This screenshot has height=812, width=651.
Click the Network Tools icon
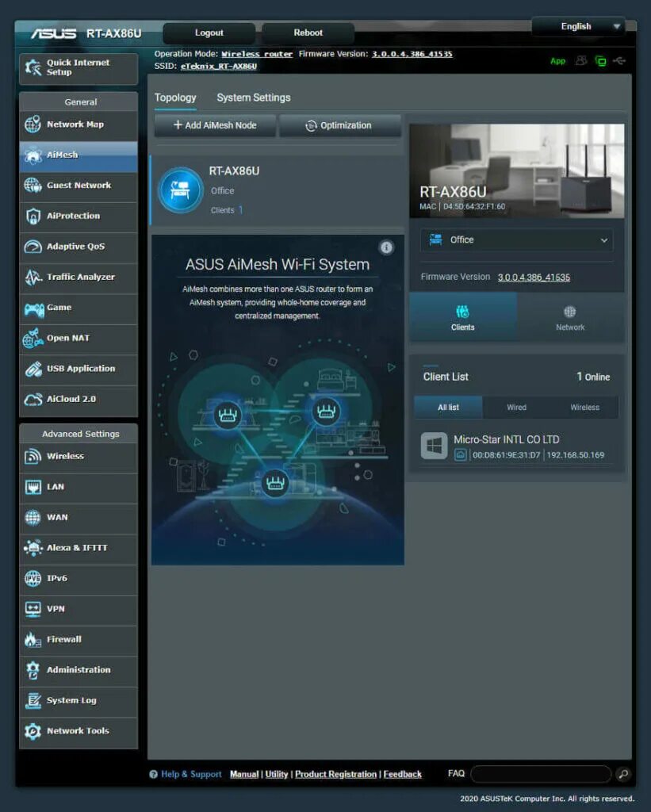(x=33, y=730)
